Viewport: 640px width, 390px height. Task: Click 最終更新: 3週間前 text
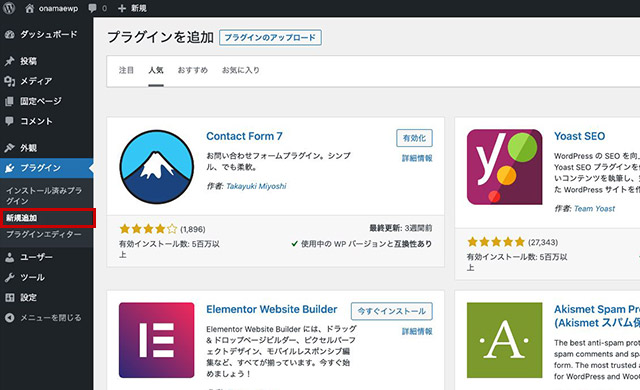401,228
